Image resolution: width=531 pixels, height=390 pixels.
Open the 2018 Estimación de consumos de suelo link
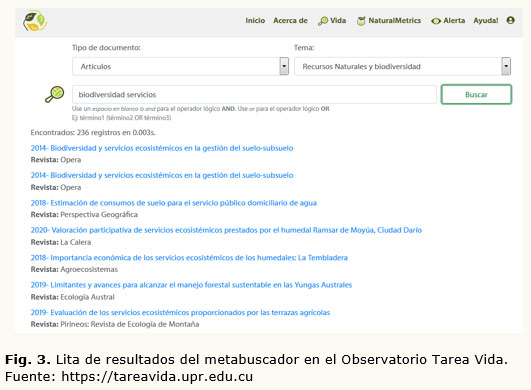(173, 203)
